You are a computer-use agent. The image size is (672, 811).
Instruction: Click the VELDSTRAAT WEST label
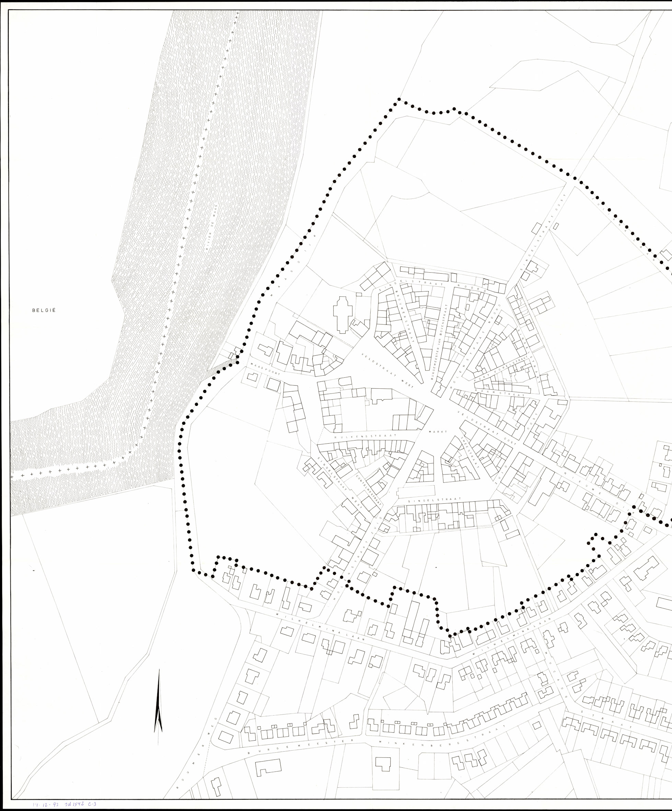[387, 370]
